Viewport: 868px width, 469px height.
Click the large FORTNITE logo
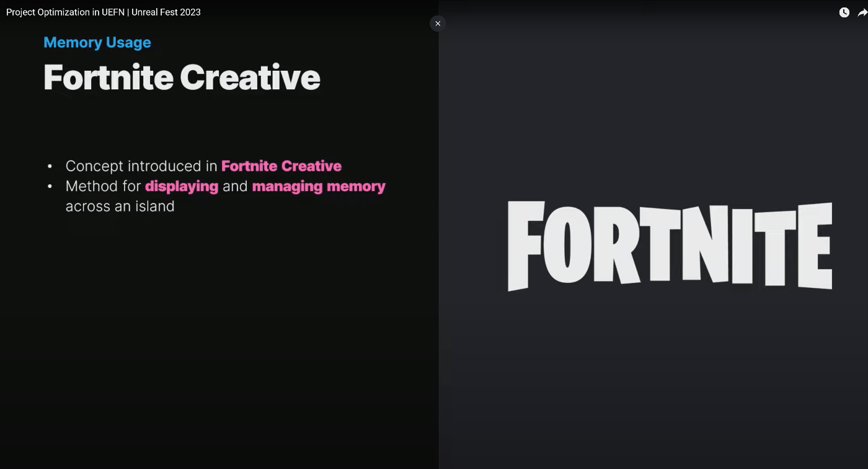(x=670, y=246)
